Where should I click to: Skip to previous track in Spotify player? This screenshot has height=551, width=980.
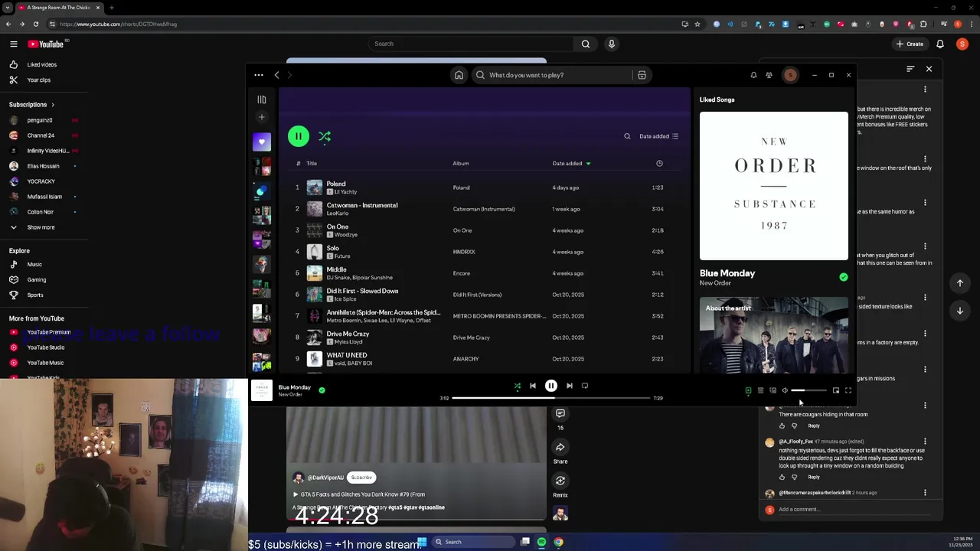tap(533, 386)
